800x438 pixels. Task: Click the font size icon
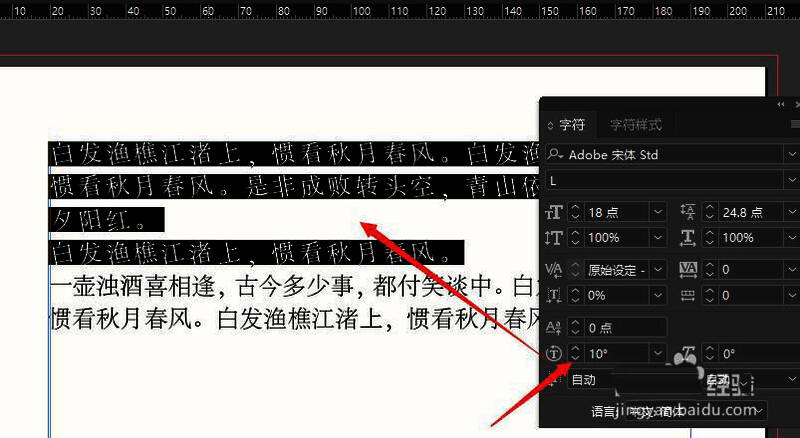[554, 212]
